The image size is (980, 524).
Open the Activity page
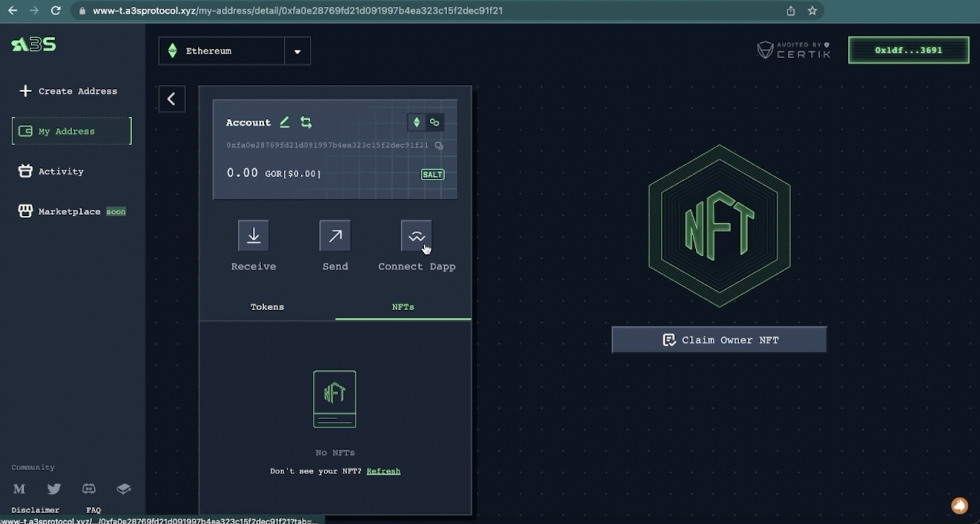(x=51, y=171)
